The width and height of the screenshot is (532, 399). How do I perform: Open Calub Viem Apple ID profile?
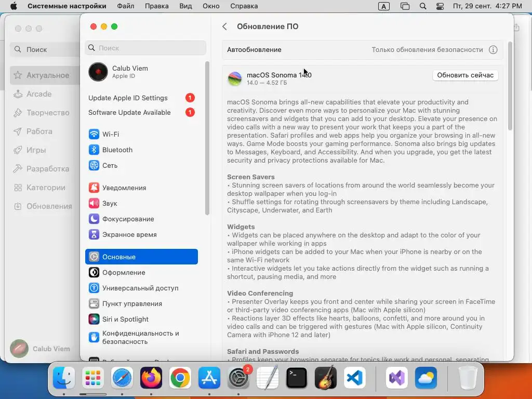pos(141,72)
